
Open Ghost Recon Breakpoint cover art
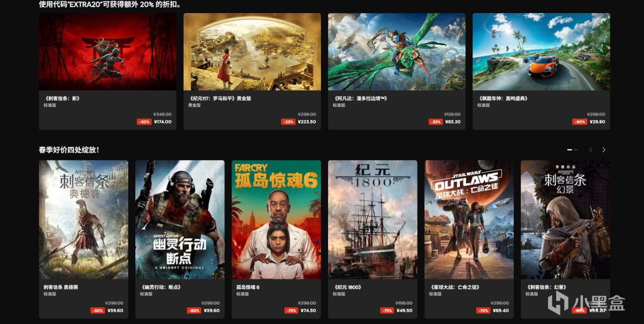180,220
